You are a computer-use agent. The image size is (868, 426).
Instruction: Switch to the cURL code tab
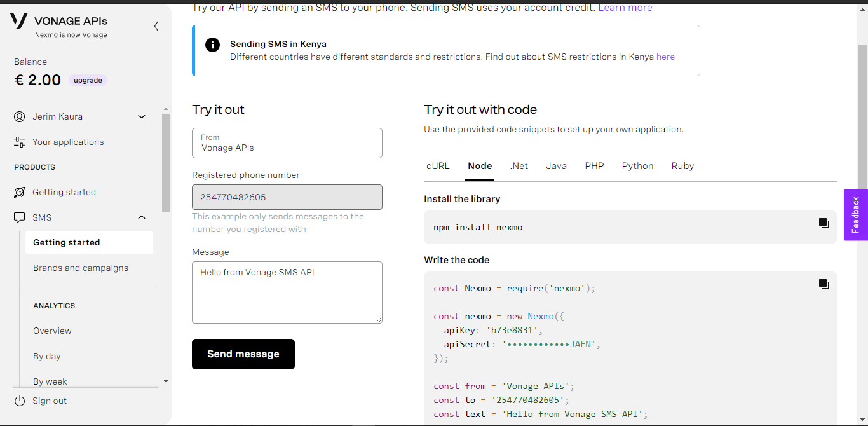[438, 166]
